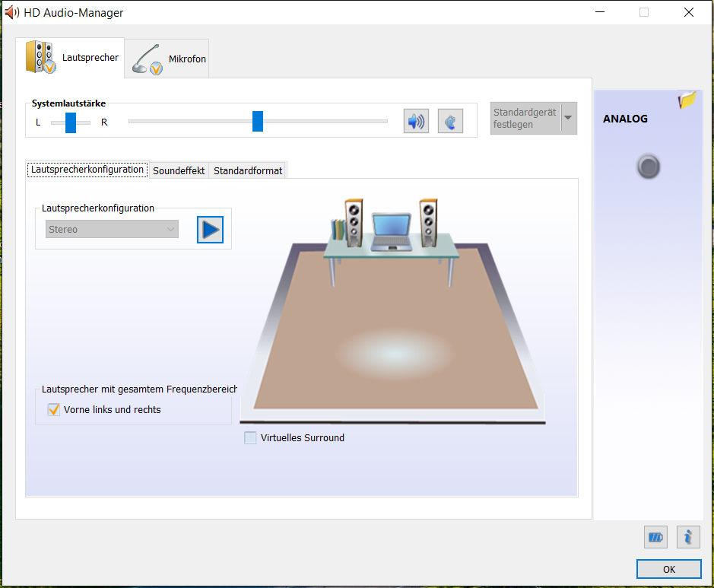The height and width of the screenshot is (588, 714).
Task: Click the sound settings icon beside mute
Action: (x=450, y=121)
